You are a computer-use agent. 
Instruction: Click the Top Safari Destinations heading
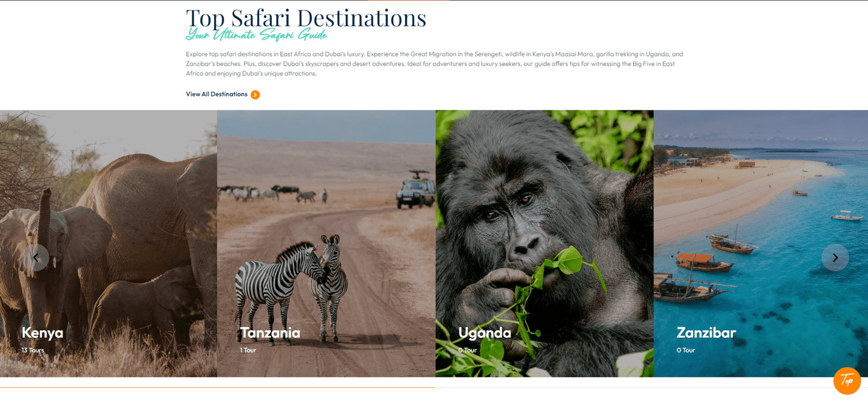point(306,18)
